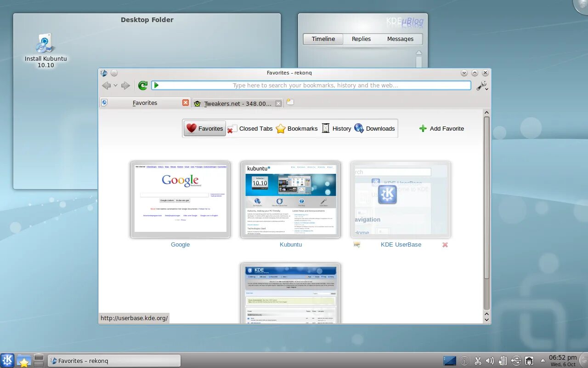
Task: Open the USB device notifier icon
Action: (x=516, y=361)
